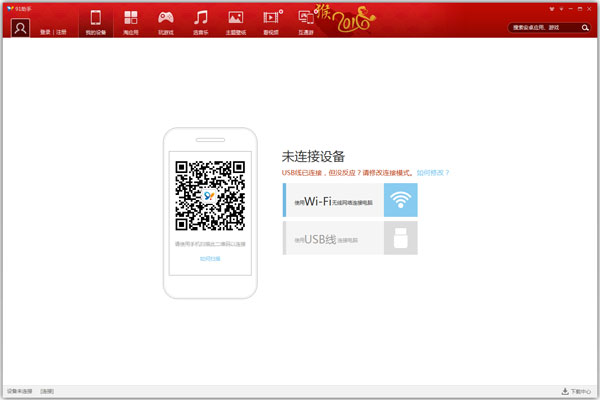The height and width of the screenshot is (400, 600).
Task: Click the 2016 monkey-year banner graphic
Action: tap(346, 19)
